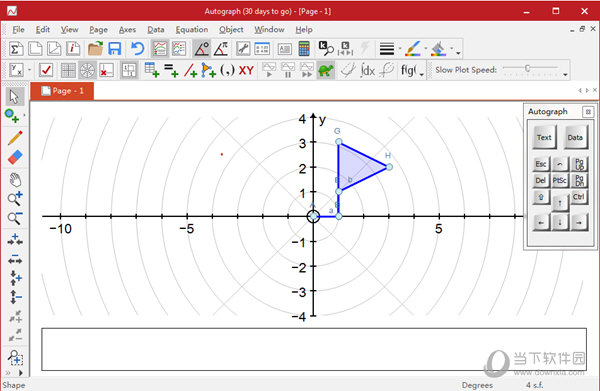Select the hand drag tool
600x391 pixels.
(x=15, y=179)
